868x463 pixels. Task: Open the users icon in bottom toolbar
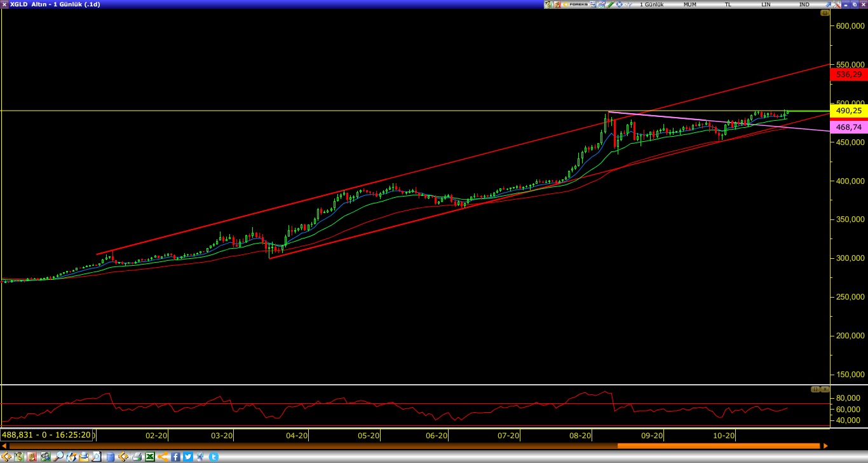coord(45,457)
